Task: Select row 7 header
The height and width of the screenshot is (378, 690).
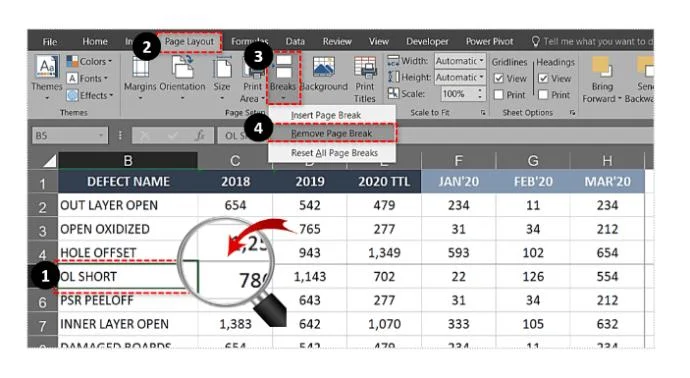Action: [x=43, y=325]
